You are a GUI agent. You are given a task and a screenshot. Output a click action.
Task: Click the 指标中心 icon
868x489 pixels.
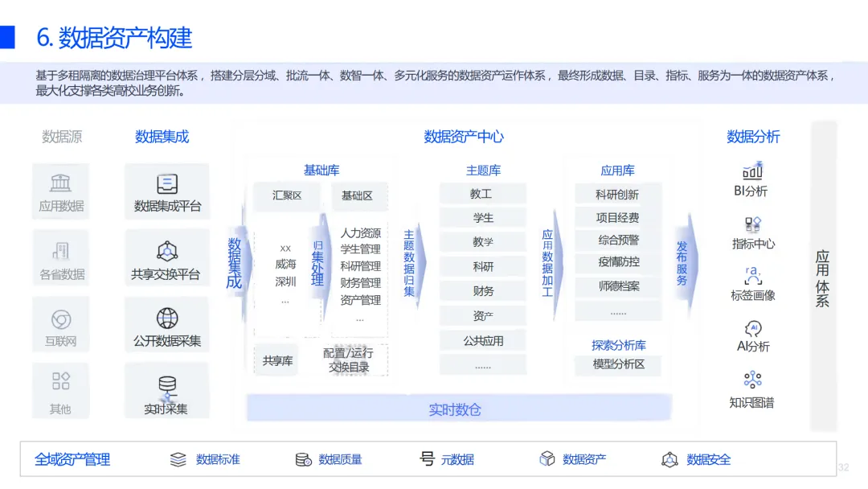pos(752,224)
